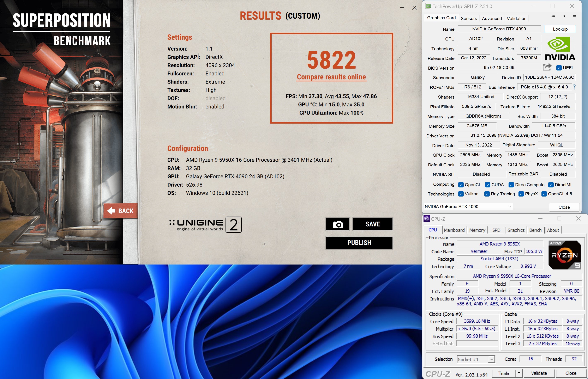Switch to the Sensors tab
This screenshot has width=588, height=379.
[x=469, y=18]
